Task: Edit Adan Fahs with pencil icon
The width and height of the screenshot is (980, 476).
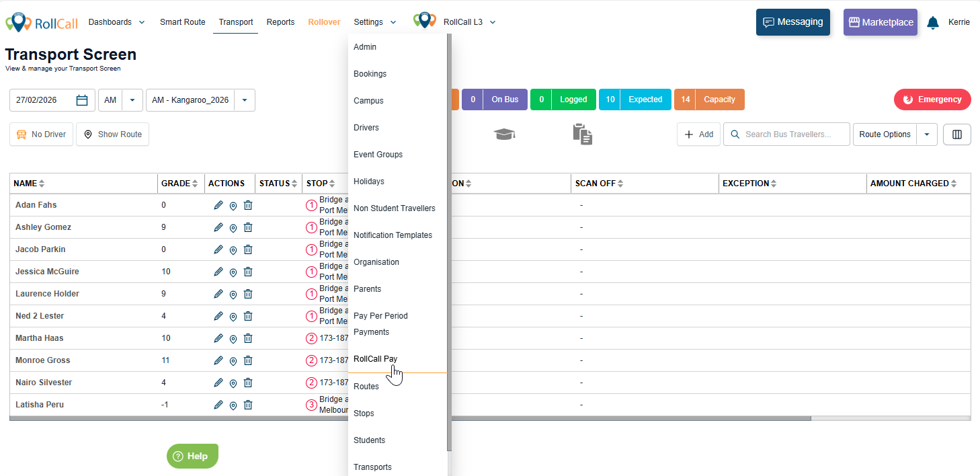Action: (x=218, y=205)
